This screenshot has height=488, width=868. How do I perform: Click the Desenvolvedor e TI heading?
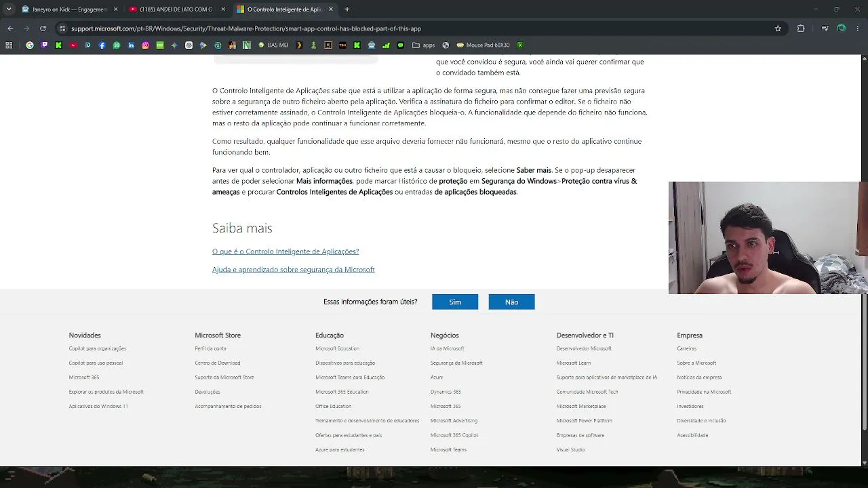click(585, 335)
